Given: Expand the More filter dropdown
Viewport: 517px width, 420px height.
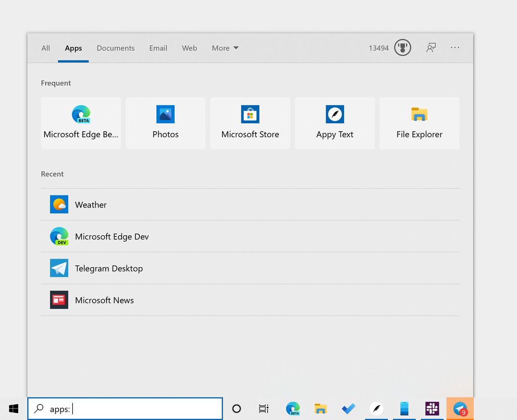Looking at the screenshot, I should pyautogui.click(x=225, y=48).
